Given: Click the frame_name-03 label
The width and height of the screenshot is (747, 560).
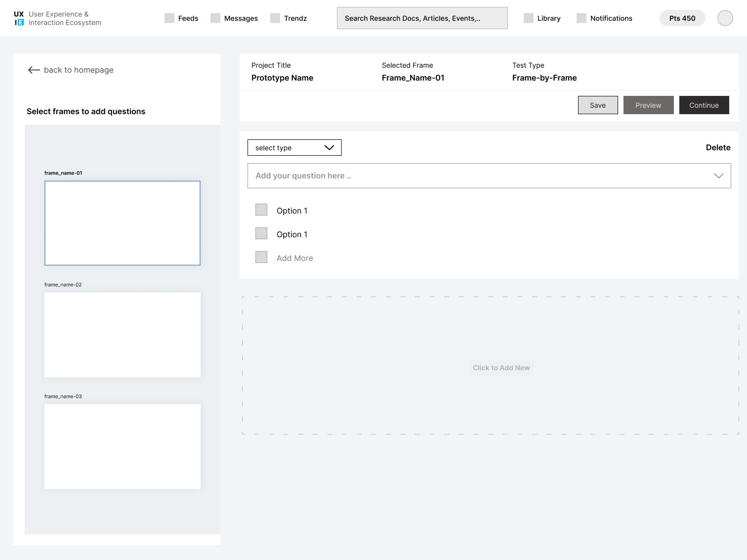Looking at the screenshot, I should pyautogui.click(x=63, y=396).
